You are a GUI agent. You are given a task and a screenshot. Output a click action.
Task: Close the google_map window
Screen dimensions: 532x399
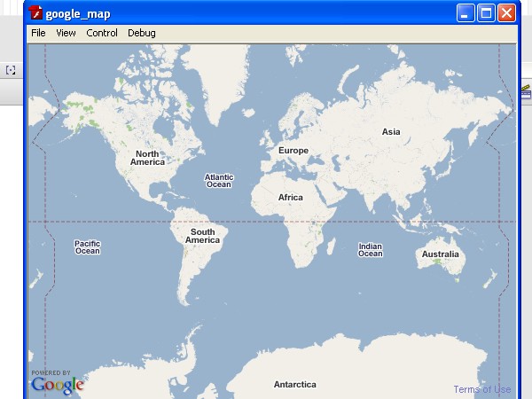pos(506,13)
